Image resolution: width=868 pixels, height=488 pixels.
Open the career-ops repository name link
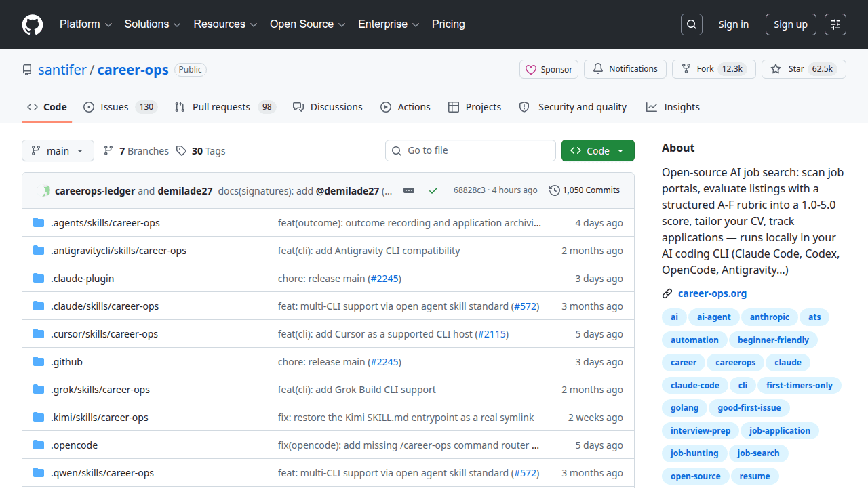pos(133,70)
